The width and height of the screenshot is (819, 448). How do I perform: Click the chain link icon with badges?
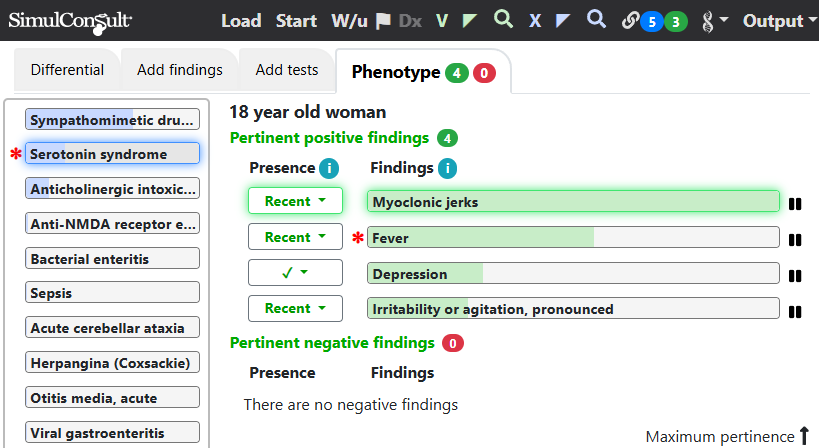[630, 21]
